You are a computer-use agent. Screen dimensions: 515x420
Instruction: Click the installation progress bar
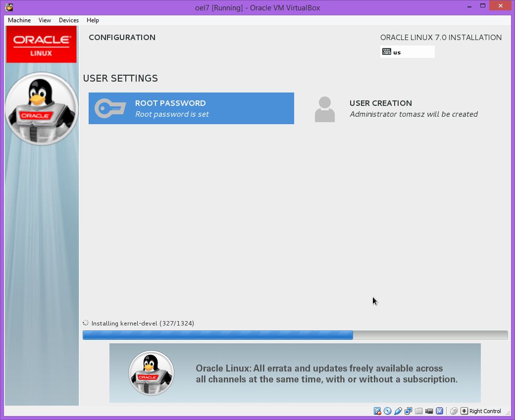(295, 335)
